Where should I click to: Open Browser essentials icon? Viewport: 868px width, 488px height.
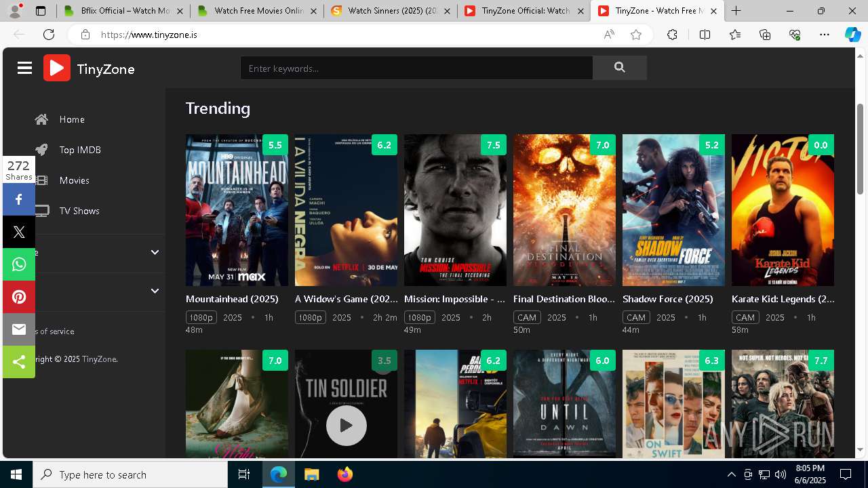click(795, 35)
